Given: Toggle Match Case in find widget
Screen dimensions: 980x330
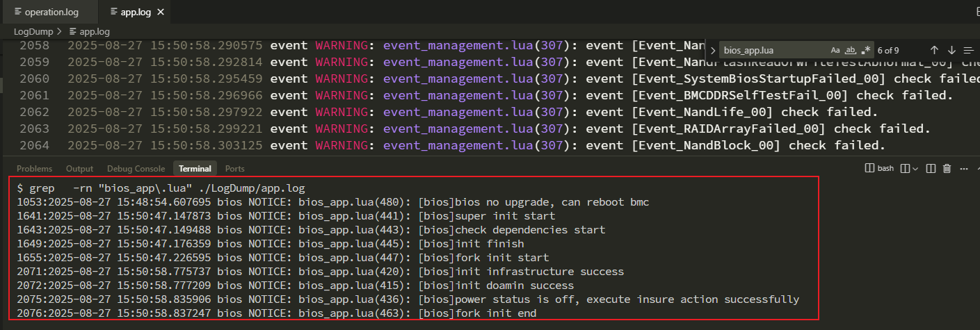Looking at the screenshot, I should (x=835, y=50).
